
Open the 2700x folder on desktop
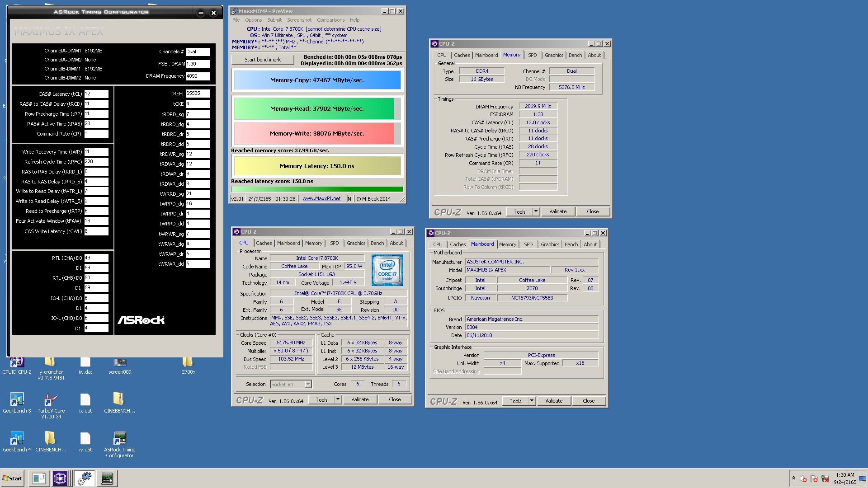pos(188,363)
